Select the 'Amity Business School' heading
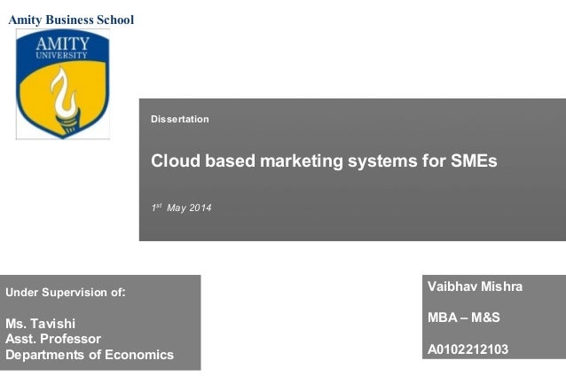Viewport: 566px width, 392px height. (71, 20)
